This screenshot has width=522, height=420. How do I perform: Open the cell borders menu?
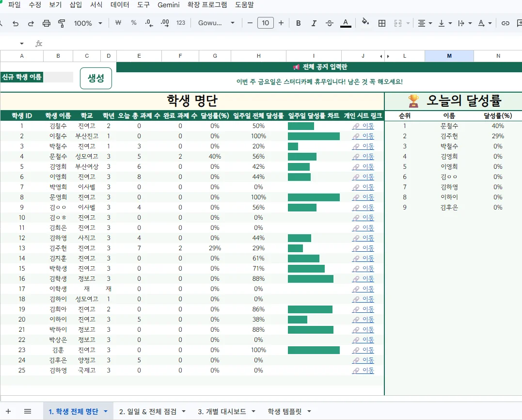(382, 23)
